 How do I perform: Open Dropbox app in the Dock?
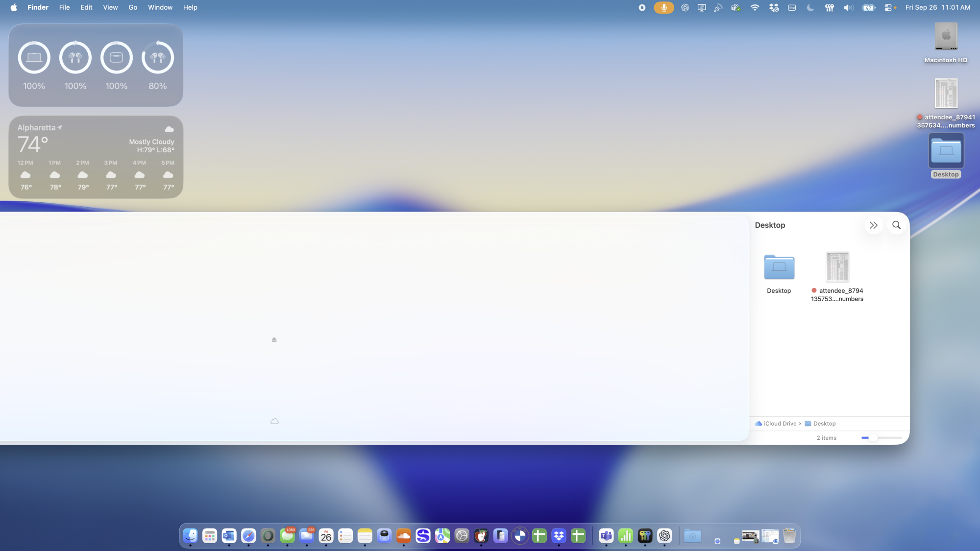[559, 536]
